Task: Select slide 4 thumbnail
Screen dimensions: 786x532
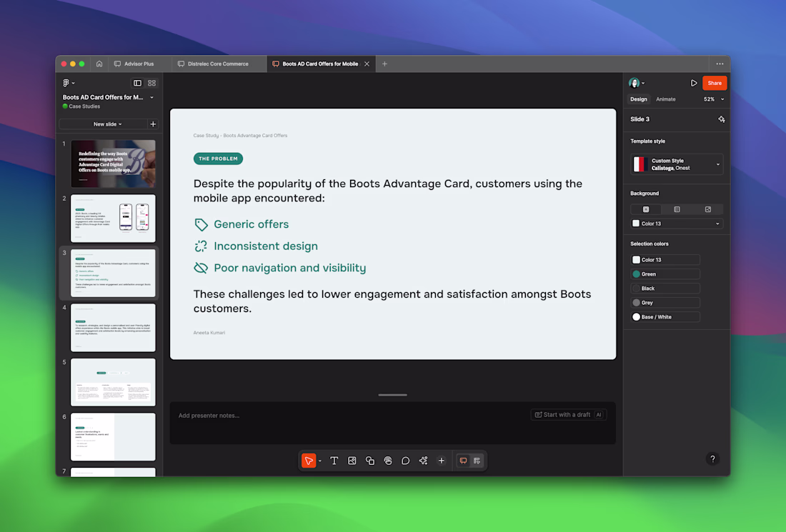Action: pyautogui.click(x=113, y=328)
